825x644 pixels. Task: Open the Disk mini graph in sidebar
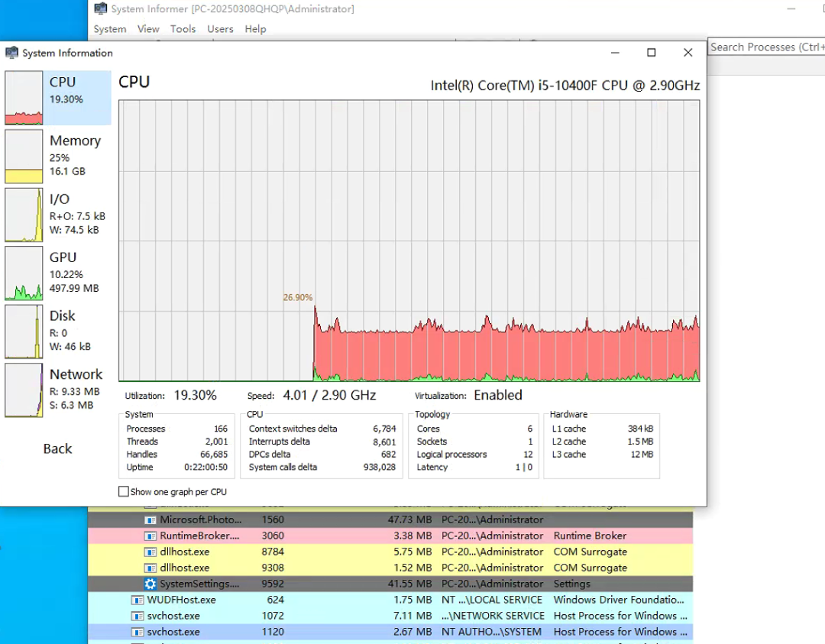pos(24,332)
